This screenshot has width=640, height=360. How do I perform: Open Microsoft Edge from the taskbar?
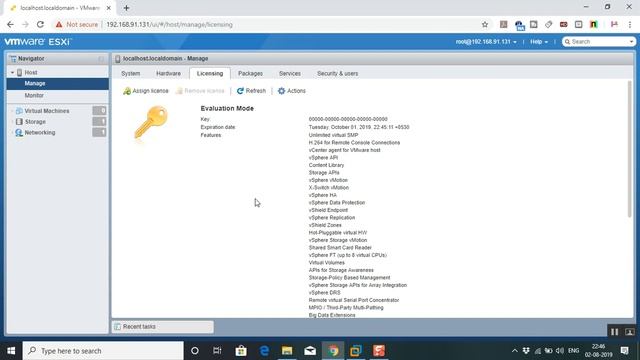click(x=264, y=351)
